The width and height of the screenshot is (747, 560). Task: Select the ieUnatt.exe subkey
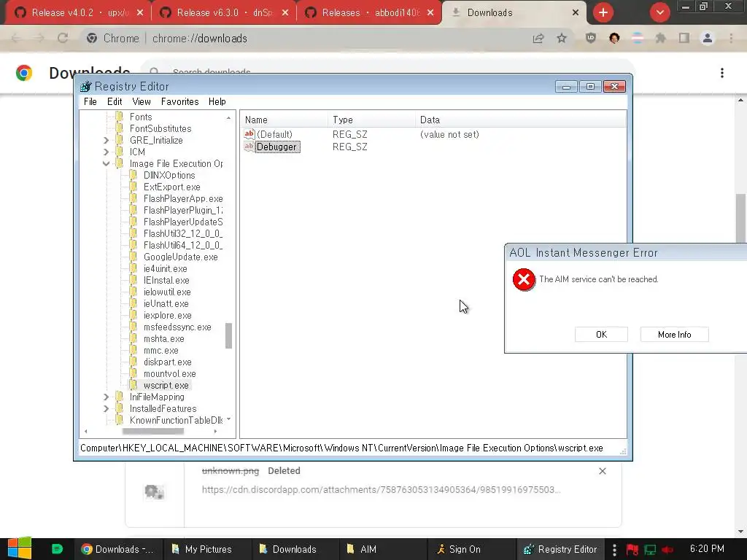166,304
